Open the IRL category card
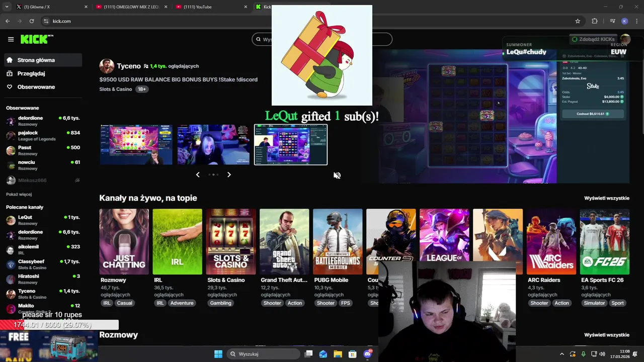The image size is (644, 362). tap(177, 241)
